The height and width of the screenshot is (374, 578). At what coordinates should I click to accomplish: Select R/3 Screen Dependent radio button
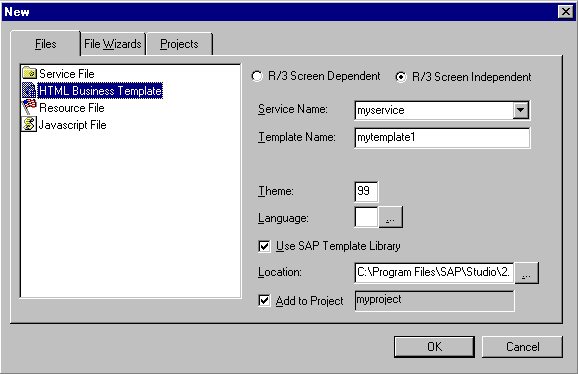pyautogui.click(x=257, y=76)
